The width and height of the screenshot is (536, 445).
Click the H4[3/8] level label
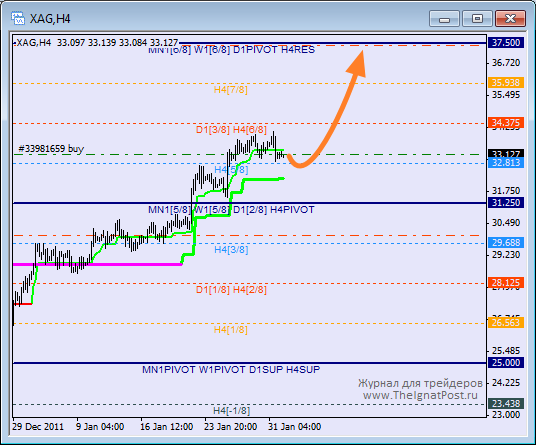231,250
